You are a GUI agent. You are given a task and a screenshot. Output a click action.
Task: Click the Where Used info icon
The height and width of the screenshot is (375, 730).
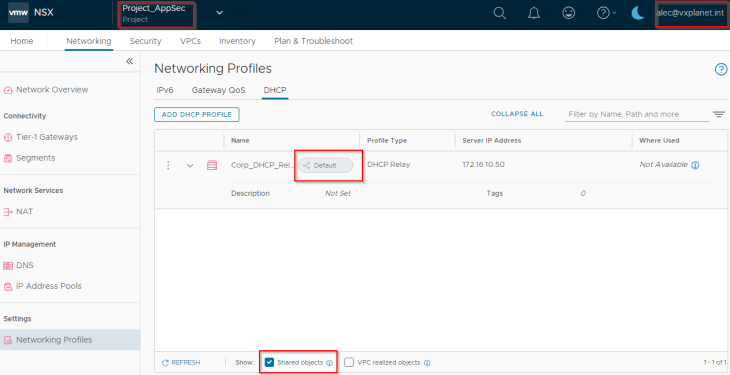(695, 165)
